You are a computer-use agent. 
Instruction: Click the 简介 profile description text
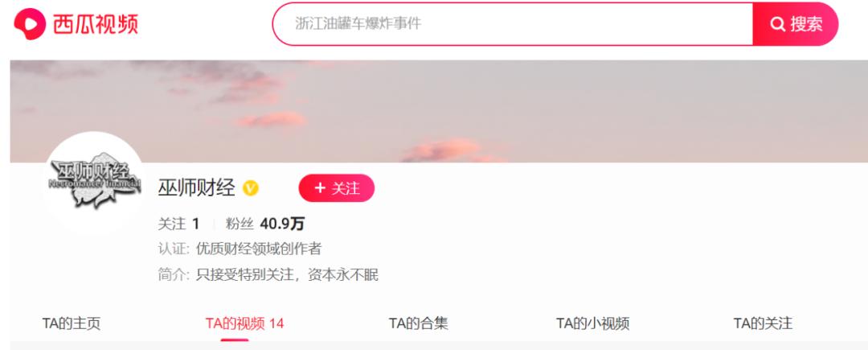tap(268, 274)
